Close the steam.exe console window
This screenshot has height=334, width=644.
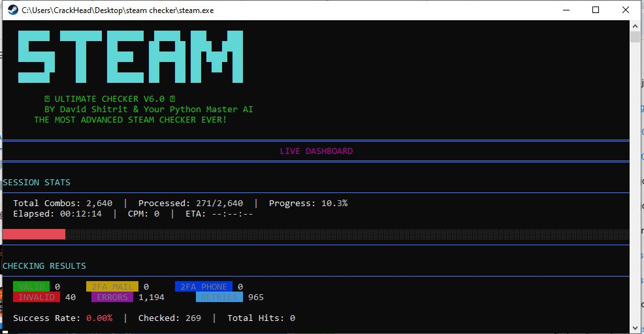pos(626,10)
